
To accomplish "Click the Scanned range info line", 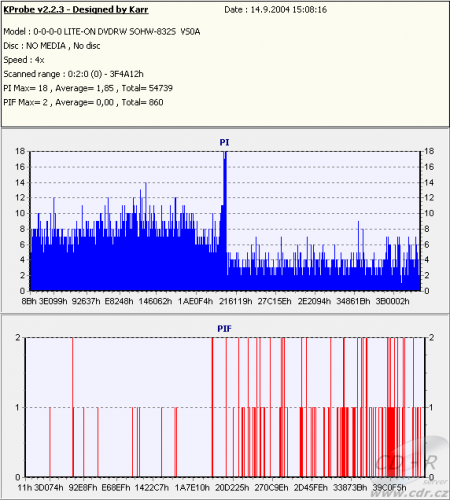I will click(73, 74).
